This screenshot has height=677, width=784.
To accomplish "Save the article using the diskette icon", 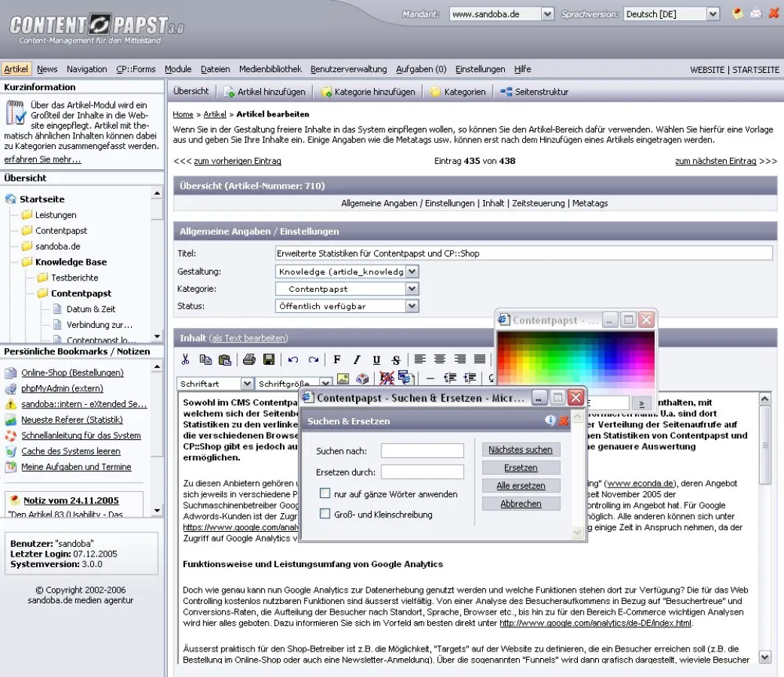I will [269, 359].
